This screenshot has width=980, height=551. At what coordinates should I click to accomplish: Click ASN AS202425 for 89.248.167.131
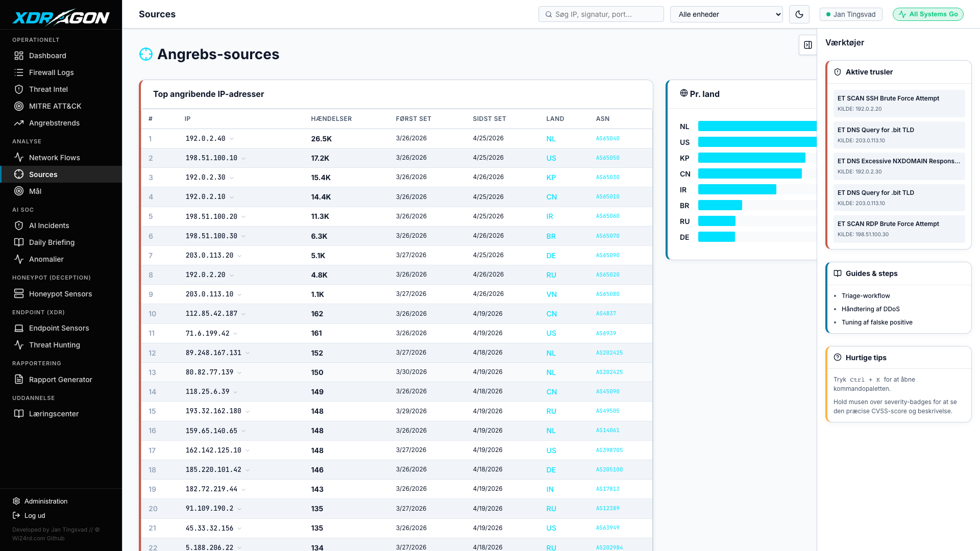[x=609, y=353]
